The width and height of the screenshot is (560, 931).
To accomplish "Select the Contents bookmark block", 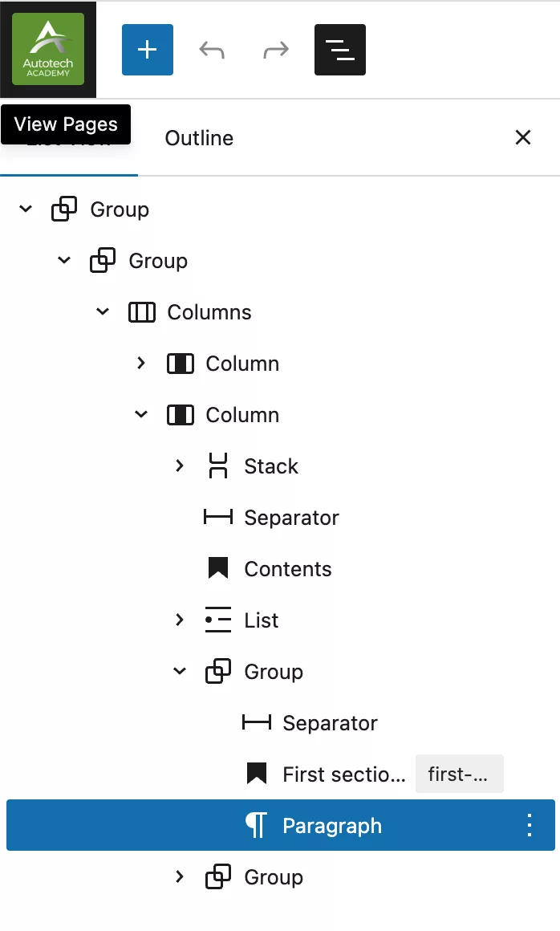I will (x=288, y=569).
